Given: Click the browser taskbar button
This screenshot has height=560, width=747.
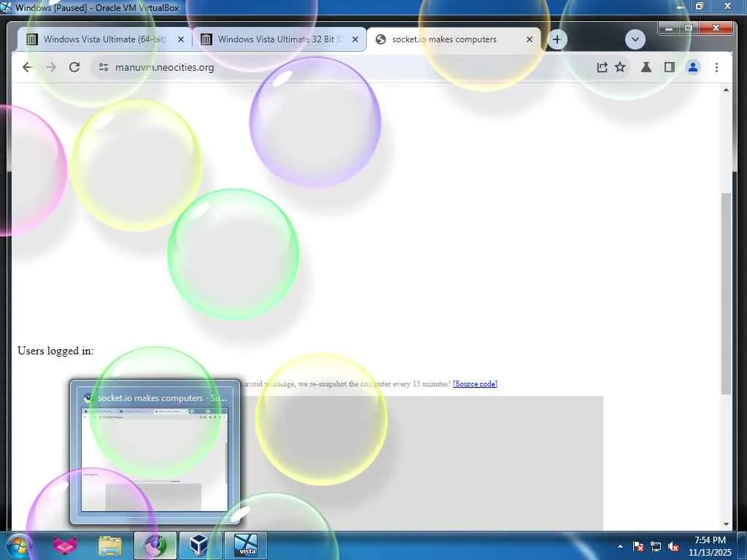Looking at the screenshot, I should (155, 545).
